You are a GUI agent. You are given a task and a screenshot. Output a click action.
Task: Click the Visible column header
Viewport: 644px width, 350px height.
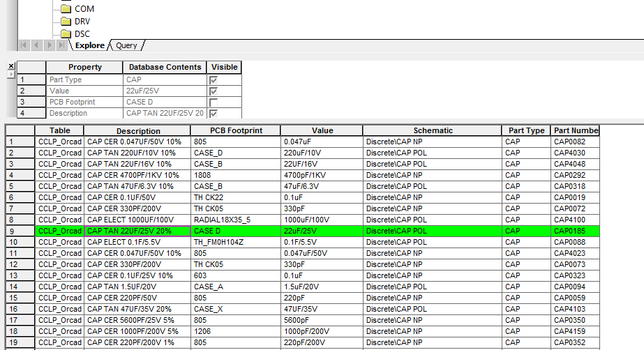tap(224, 68)
